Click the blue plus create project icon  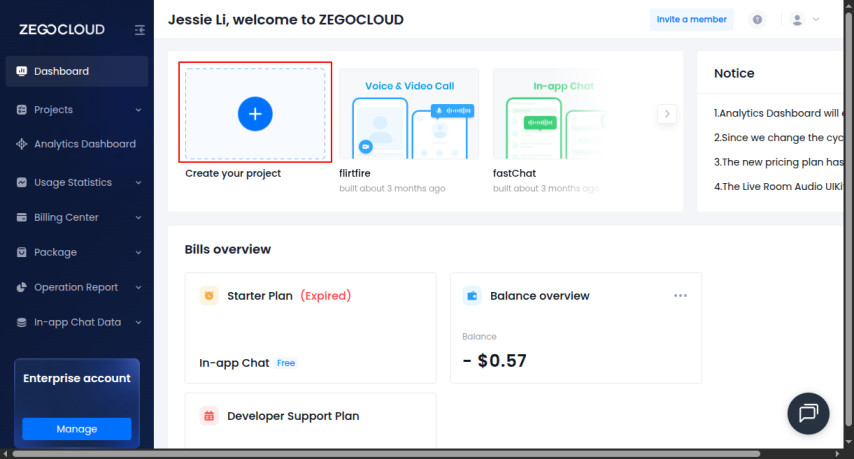tap(255, 114)
